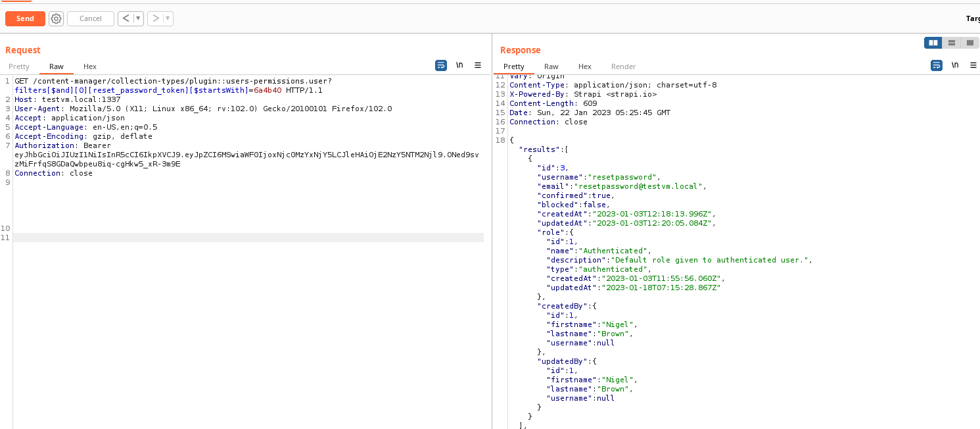Open the Render tab in the Response panel
980x429 pixels.
click(624, 66)
